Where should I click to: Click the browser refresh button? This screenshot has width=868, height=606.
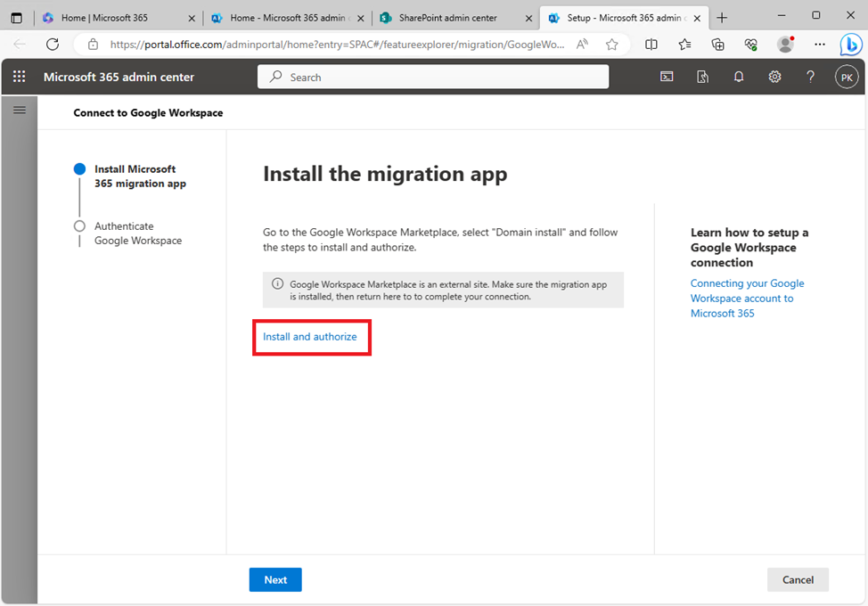(53, 45)
